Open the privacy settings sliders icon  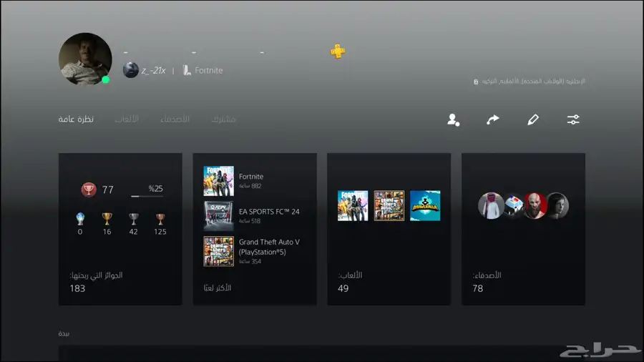click(573, 120)
